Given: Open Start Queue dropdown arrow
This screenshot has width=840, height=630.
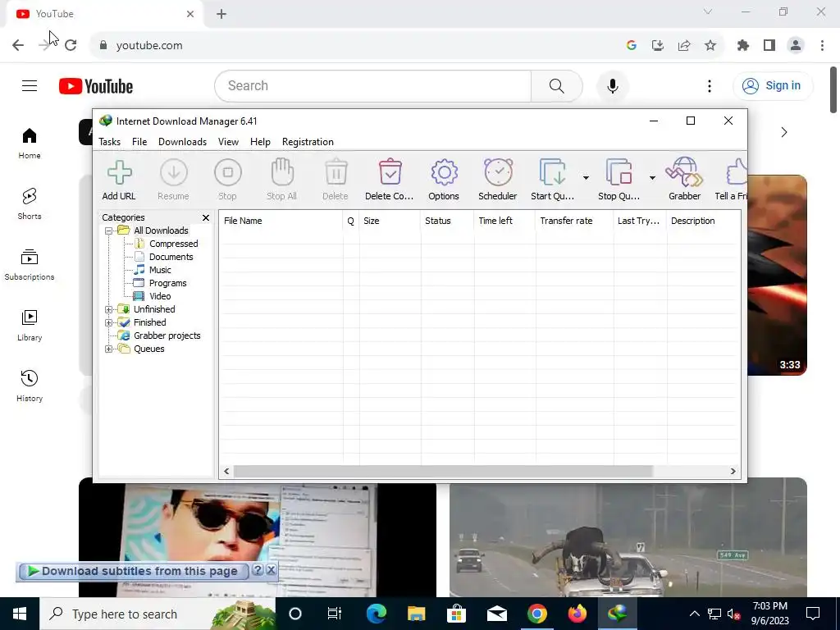Looking at the screenshot, I should [586, 178].
